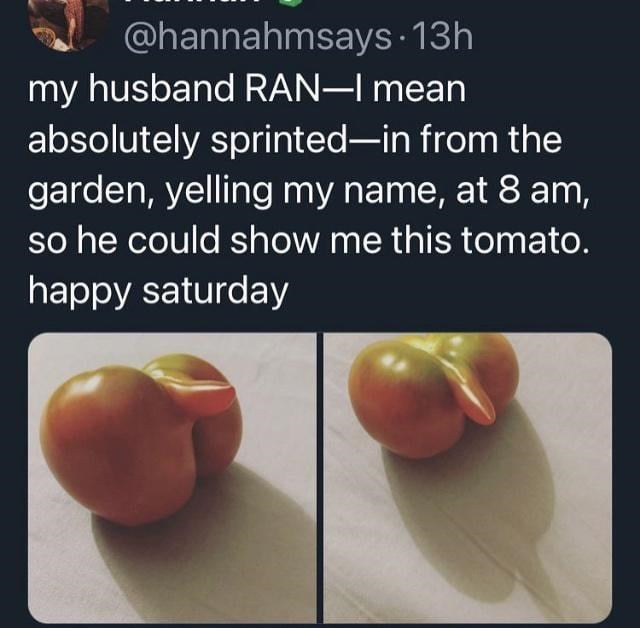Open the right tomato photo
The height and width of the screenshot is (628, 640).
(467, 477)
